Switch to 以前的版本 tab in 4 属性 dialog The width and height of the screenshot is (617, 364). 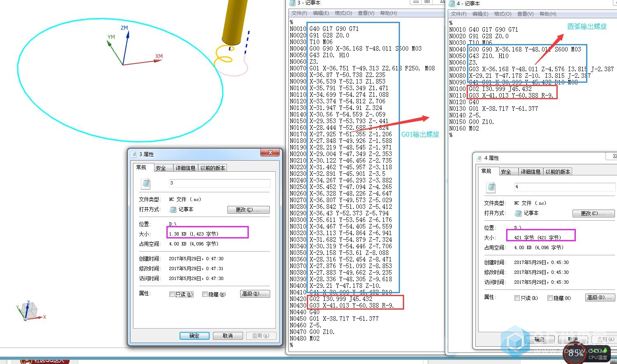coord(558,172)
